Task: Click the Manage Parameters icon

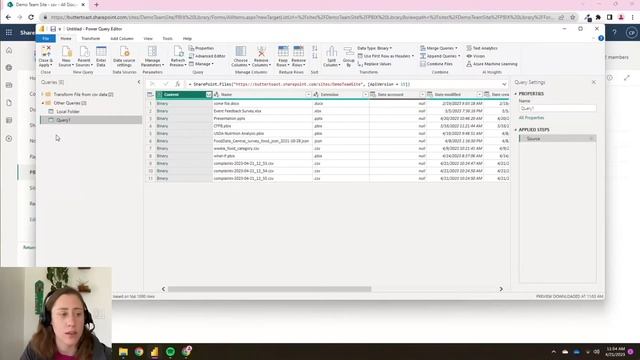Action: tap(152, 51)
